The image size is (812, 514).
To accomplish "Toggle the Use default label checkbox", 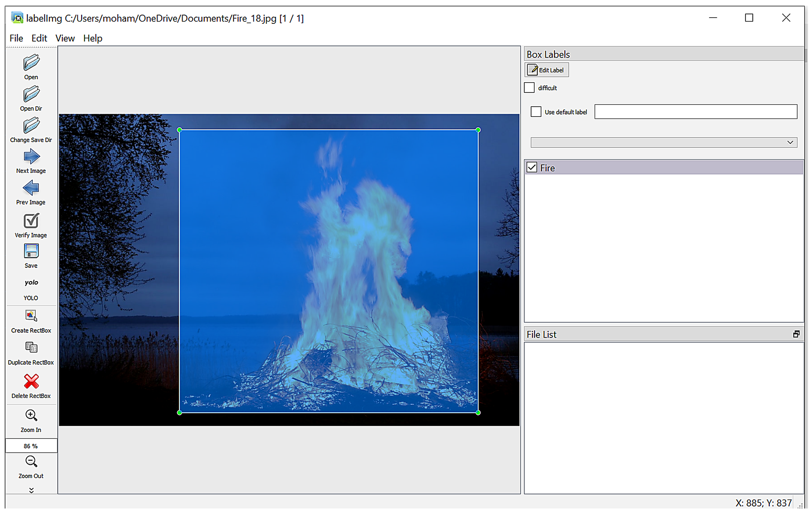I will (535, 112).
